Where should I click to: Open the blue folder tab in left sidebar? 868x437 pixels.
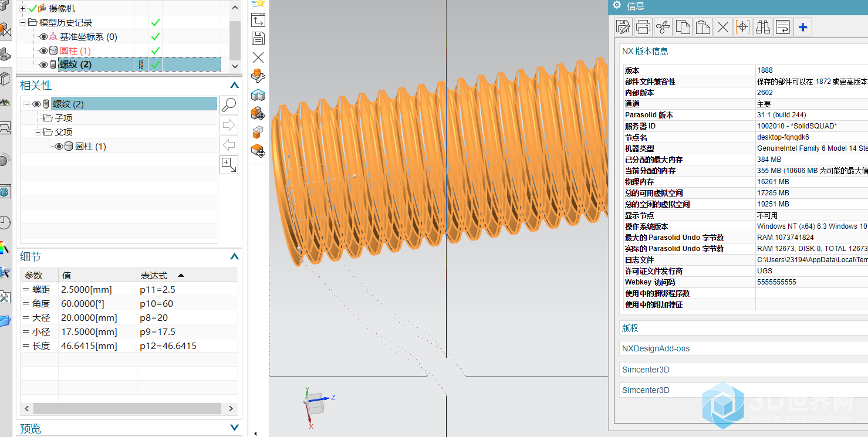point(5,320)
